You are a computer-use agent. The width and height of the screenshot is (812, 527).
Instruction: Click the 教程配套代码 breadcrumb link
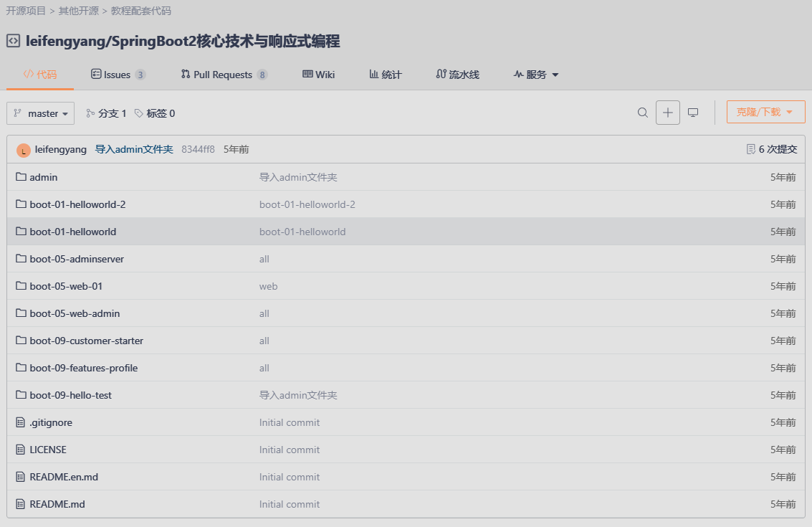pos(141,11)
